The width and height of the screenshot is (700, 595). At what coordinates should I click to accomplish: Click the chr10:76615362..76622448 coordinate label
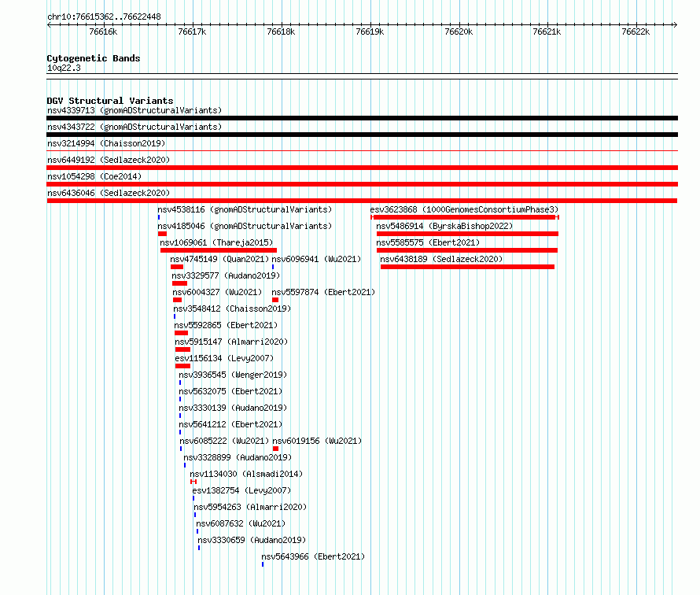104,17
